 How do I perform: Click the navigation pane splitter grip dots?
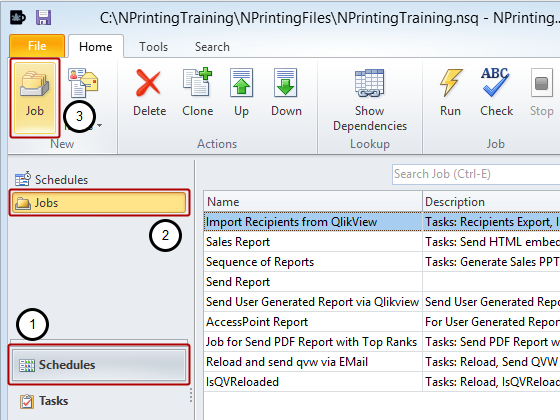click(191, 395)
